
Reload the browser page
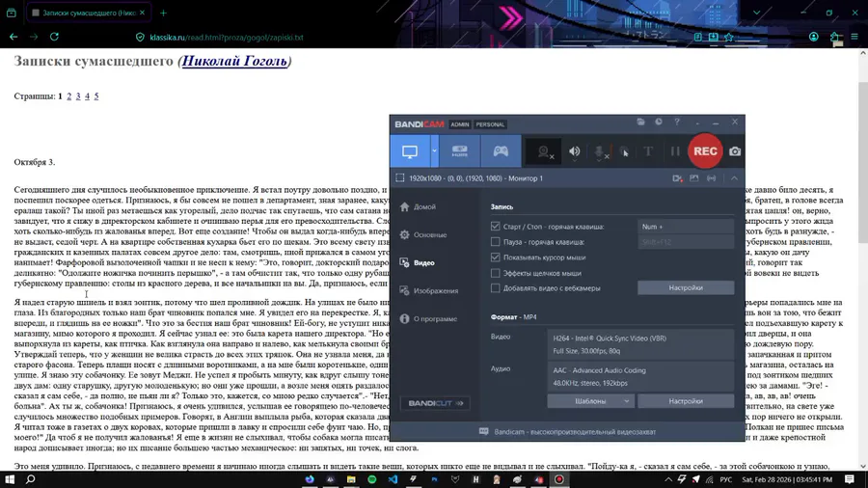click(x=54, y=37)
